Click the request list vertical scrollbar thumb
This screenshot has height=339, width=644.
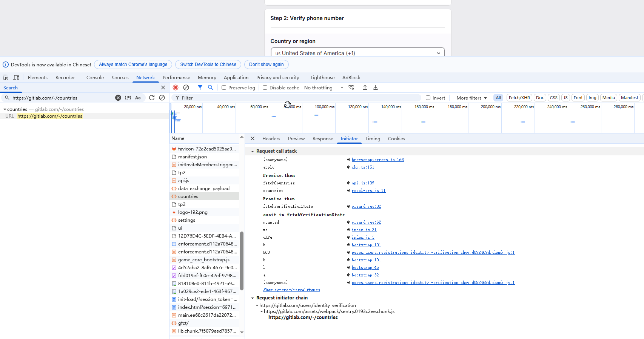(x=242, y=261)
